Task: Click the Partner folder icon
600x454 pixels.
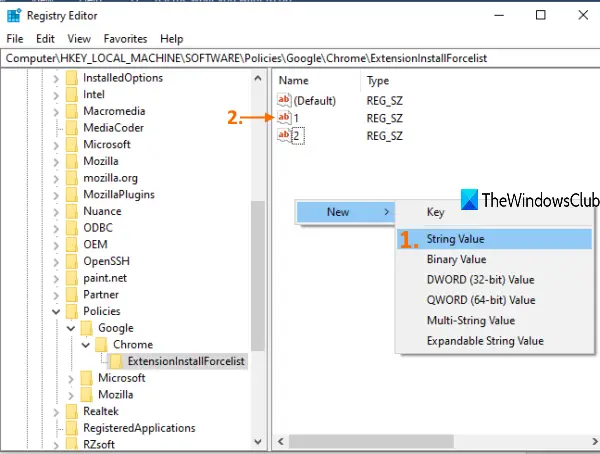Action: (x=72, y=295)
